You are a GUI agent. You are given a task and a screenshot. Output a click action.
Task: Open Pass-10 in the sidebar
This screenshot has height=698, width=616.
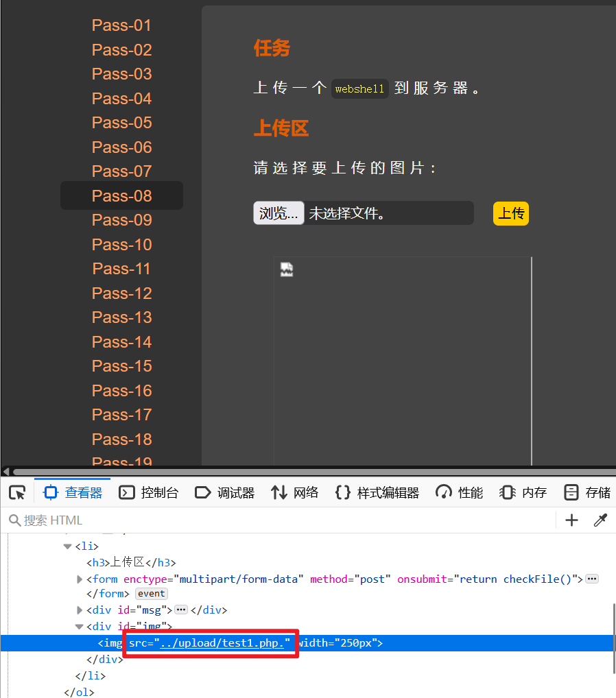121,244
